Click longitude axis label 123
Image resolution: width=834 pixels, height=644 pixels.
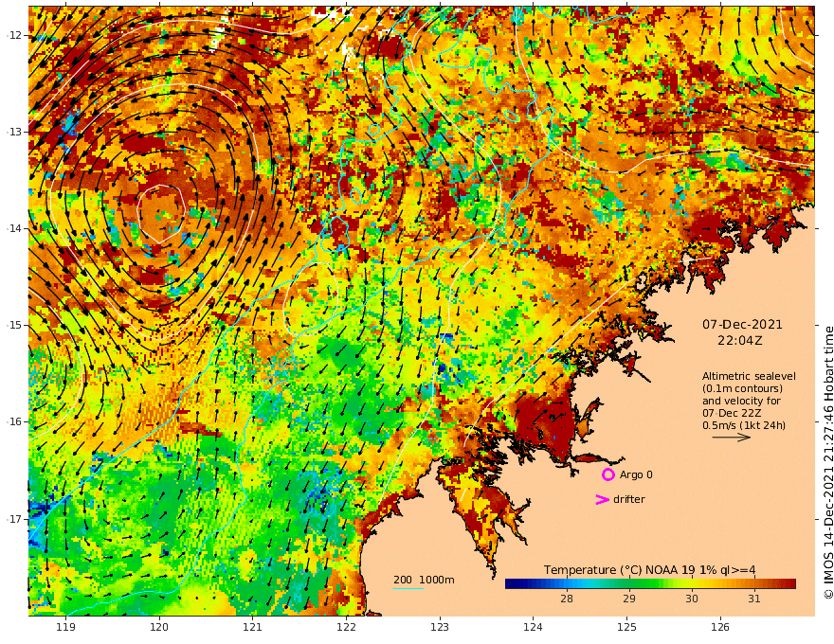point(440,628)
